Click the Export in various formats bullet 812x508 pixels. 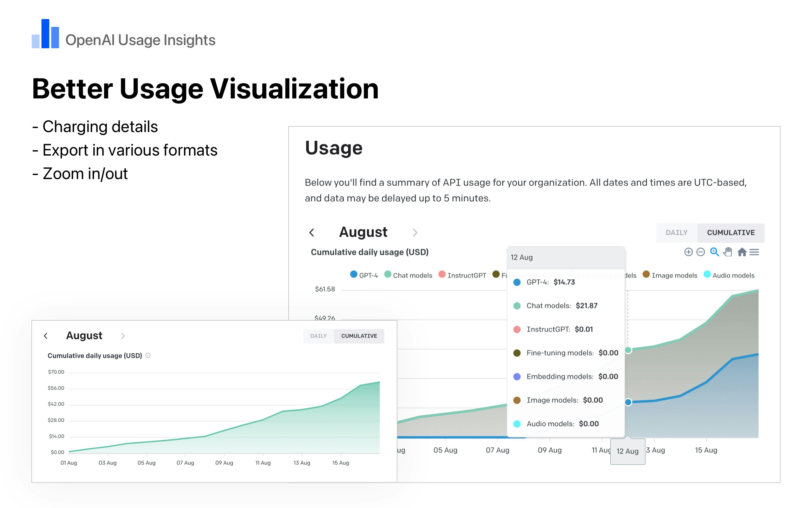point(125,150)
